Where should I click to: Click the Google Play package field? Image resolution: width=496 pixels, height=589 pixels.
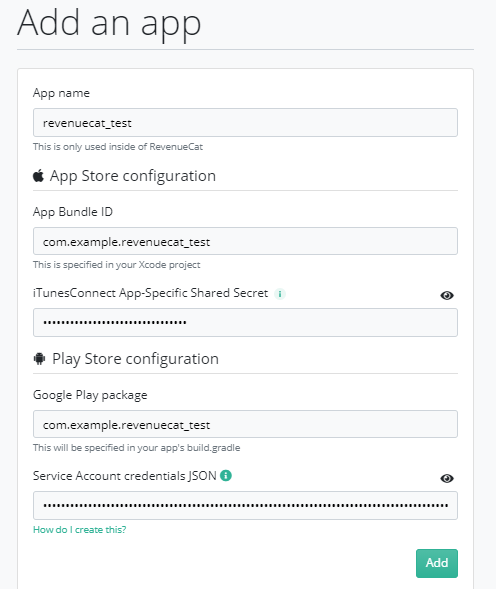(245, 424)
